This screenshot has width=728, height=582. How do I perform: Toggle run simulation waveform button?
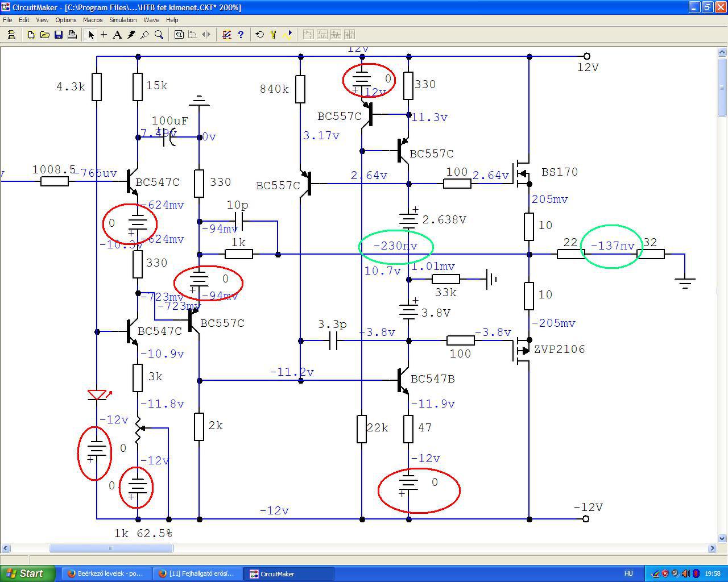tap(287, 35)
